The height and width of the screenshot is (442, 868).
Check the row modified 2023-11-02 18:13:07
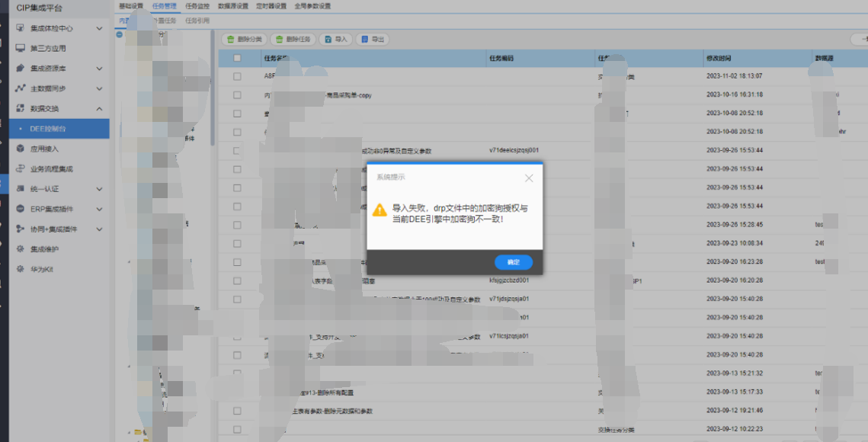[x=237, y=76]
